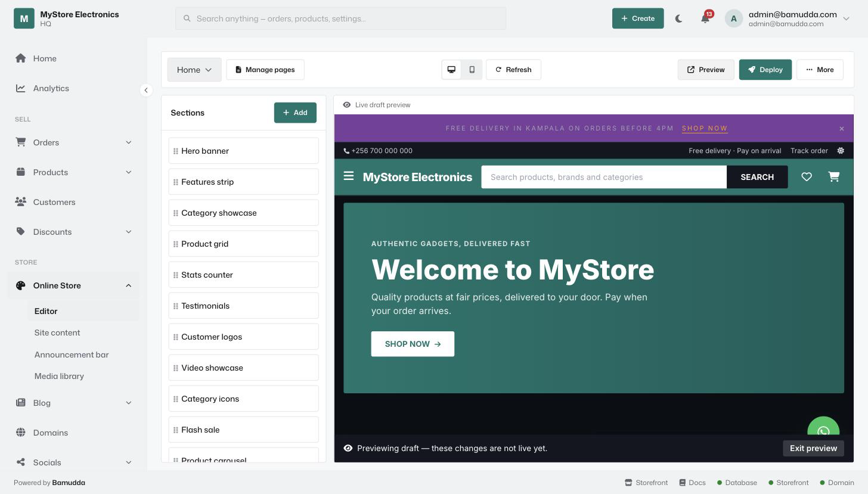
Task: Grab the Video showcase drag handle
Action: (176, 368)
